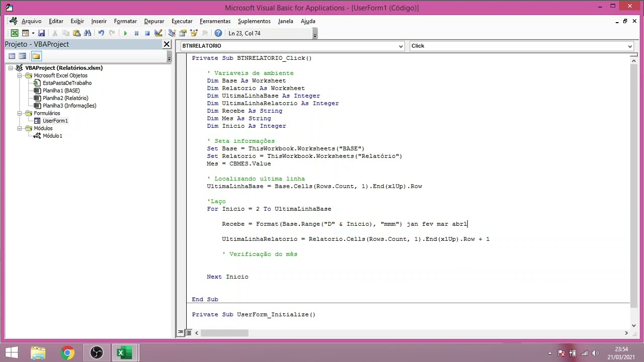Run the Sub/UserForm with play icon
644x362 pixels.
(x=125, y=33)
